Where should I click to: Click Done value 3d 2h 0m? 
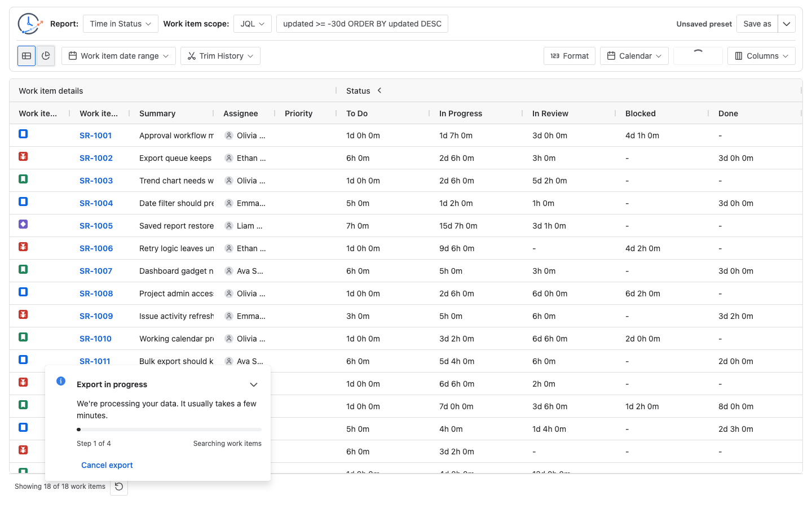[x=736, y=316]
